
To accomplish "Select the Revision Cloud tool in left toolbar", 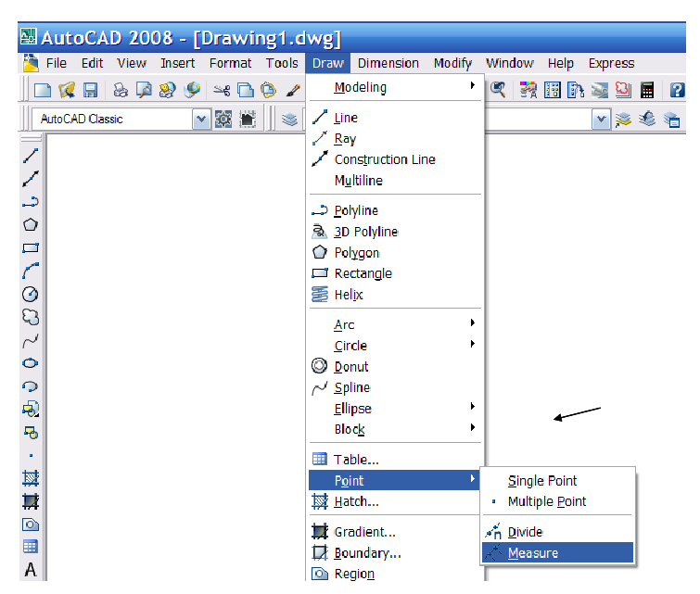I will click(31, 317).
